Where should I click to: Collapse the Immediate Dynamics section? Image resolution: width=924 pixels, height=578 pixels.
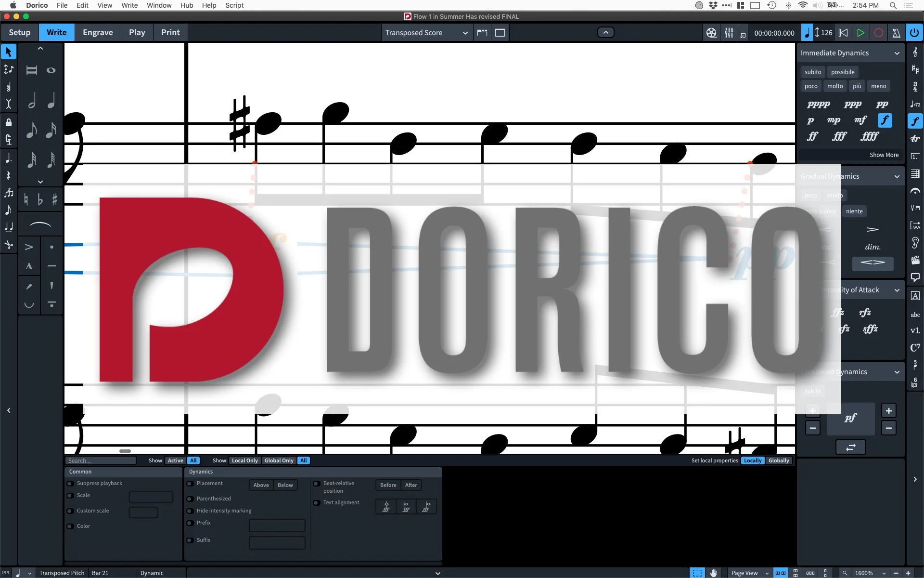point(897,53)
